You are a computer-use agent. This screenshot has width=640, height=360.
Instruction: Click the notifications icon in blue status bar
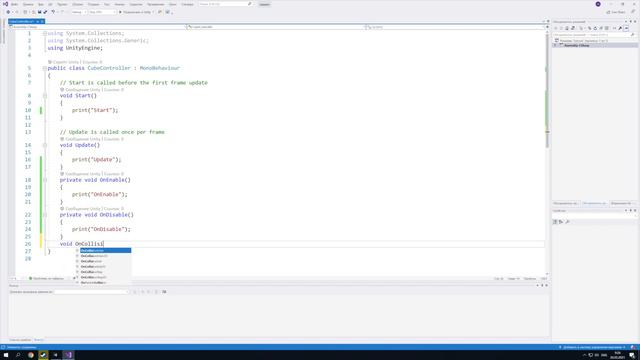pos(633,347)
